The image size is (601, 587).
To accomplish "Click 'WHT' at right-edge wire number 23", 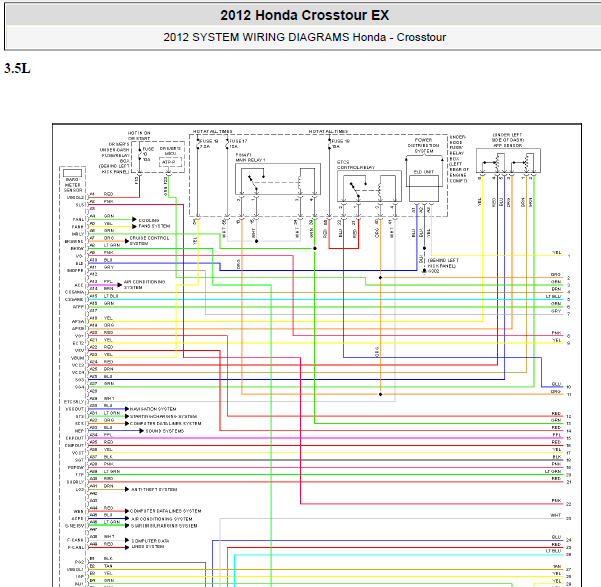I will pos(556,515).
